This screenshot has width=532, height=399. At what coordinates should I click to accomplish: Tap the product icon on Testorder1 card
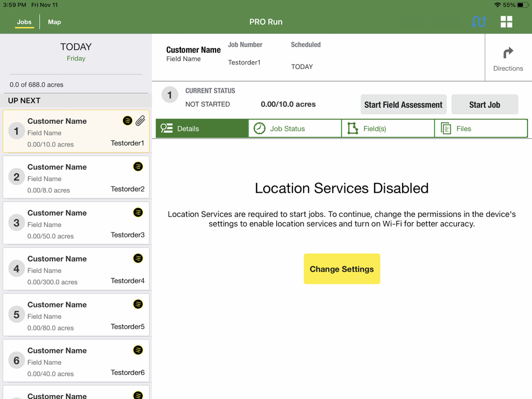127,120
